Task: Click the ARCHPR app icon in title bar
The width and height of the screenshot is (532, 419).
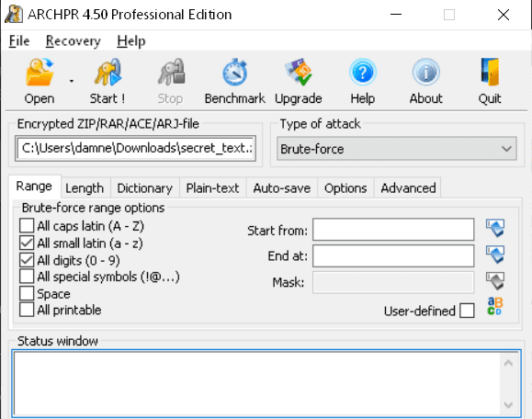Action: click(x=14, y=15)
